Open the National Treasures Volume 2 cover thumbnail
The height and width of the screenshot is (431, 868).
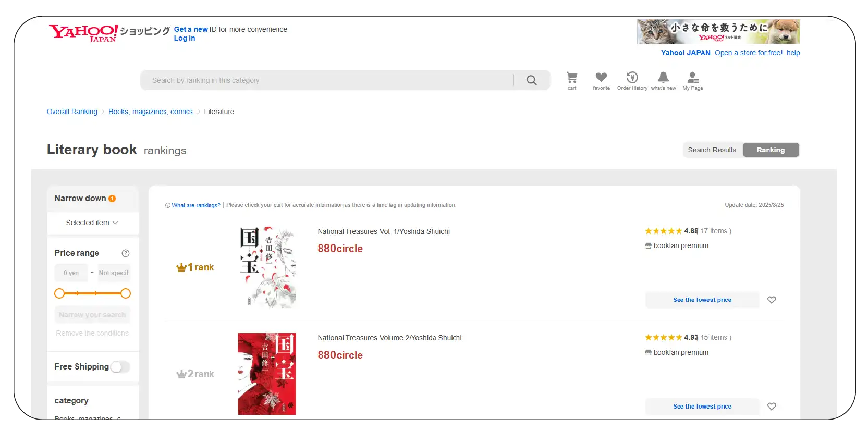tap(266, 374)
